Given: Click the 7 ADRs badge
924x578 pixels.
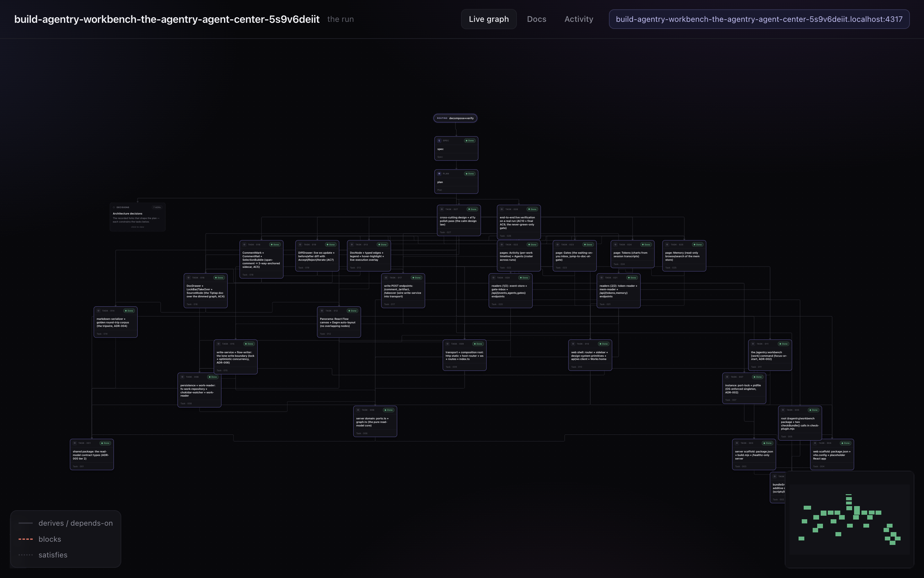Looking at the screenshot, I should (x=157, y=207).
